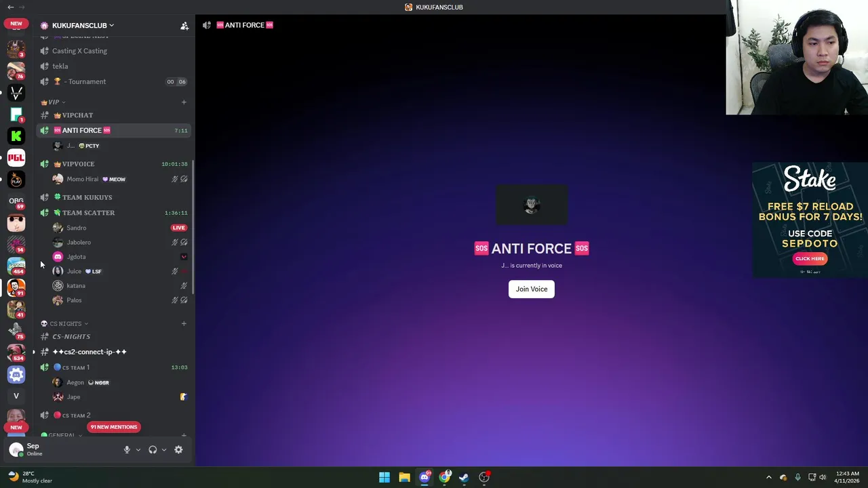Viewport: 868px width, 488px height.
Task: Open Steam from taskbar
Action: [x=464, y=477]
